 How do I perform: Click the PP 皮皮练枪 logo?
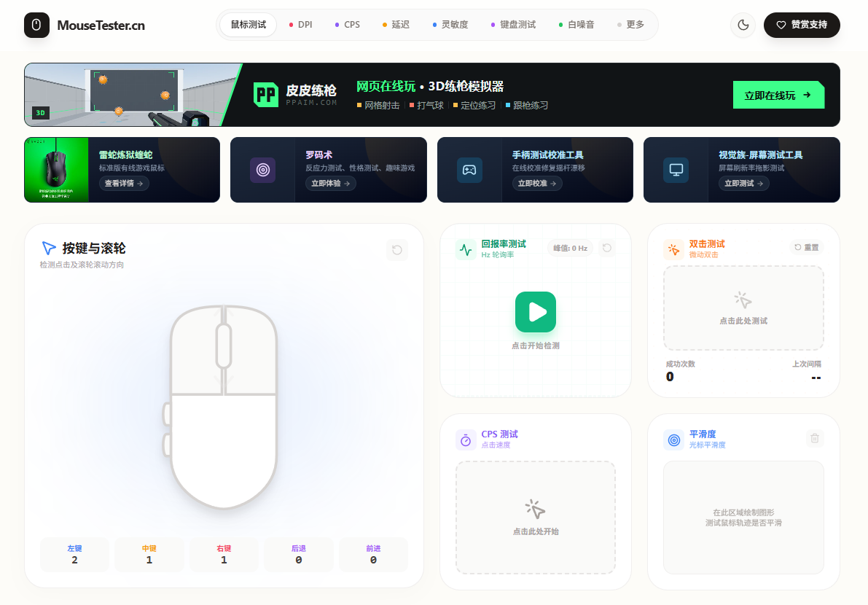(294, 95)
